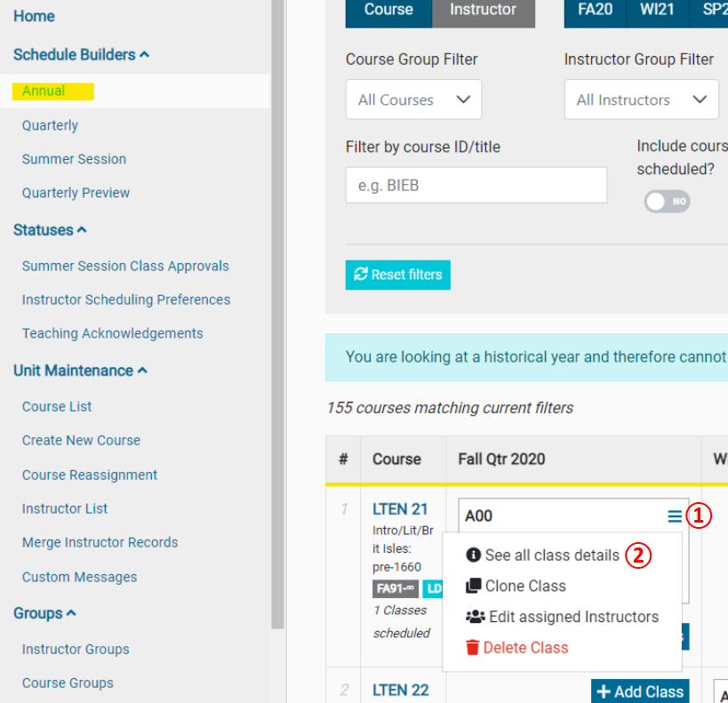Switch view to Instructor
This screenshot has width=728, height=703.
[x=483, y=10]
